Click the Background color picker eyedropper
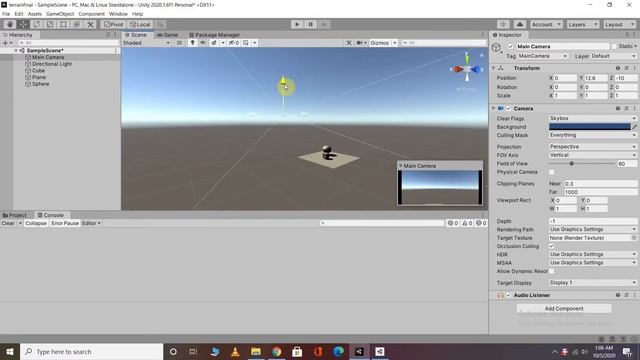Image resolution: width=640 pixels, height=360 pixels. (634, 127)
